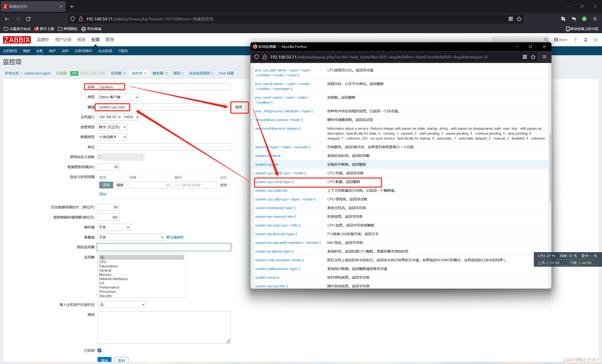Open the 管理 main menu
602x364 pixels.
109,39
